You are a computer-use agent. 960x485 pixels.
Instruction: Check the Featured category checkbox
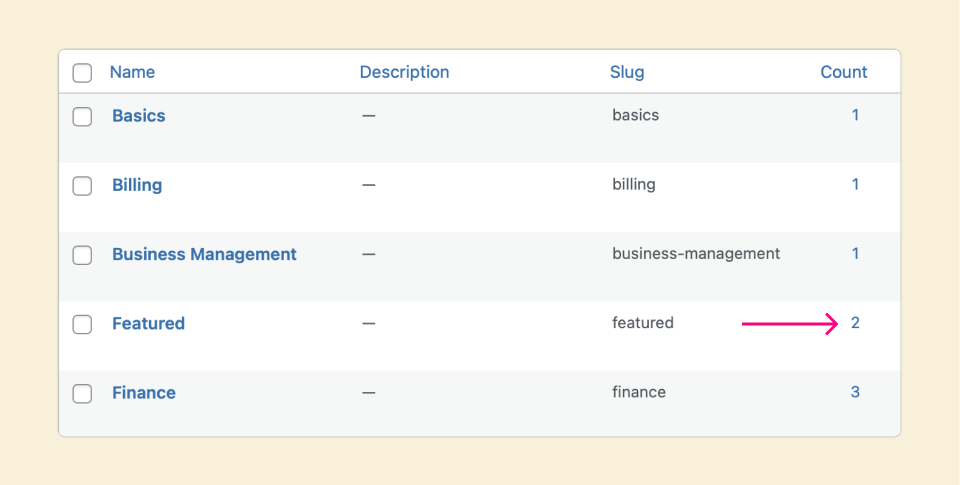pyautogui.click(x=82, y=324)
